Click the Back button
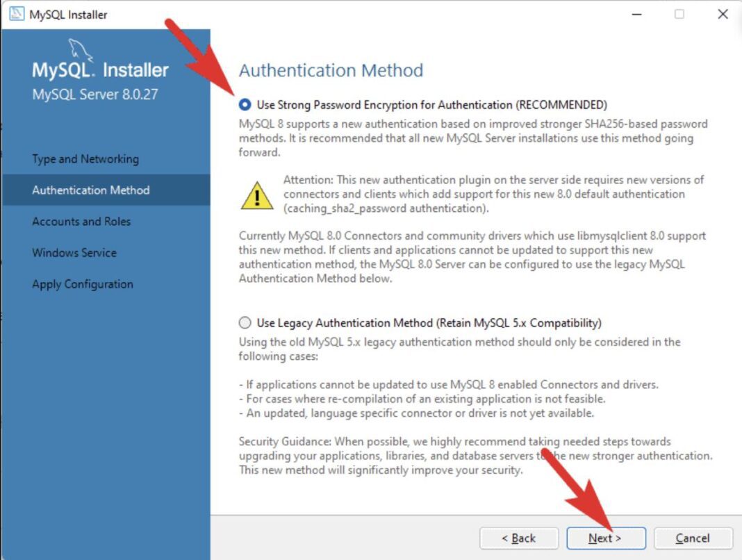The width and height of the screenshot is (742, 560). 519,538
